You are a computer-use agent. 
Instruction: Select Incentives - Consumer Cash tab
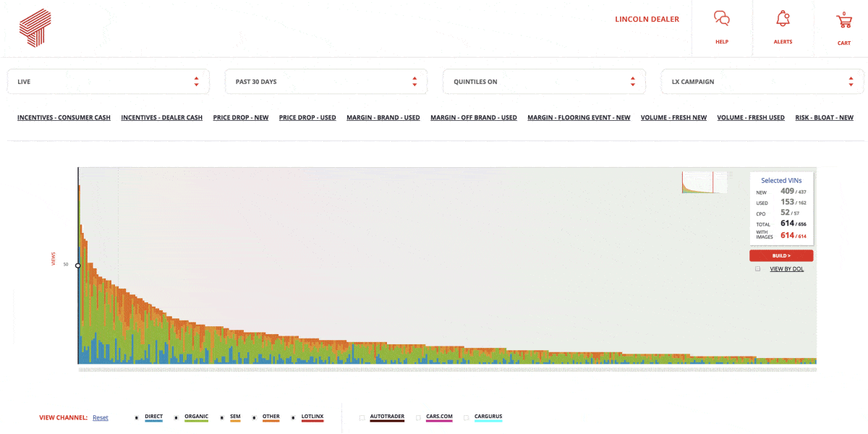64,118
